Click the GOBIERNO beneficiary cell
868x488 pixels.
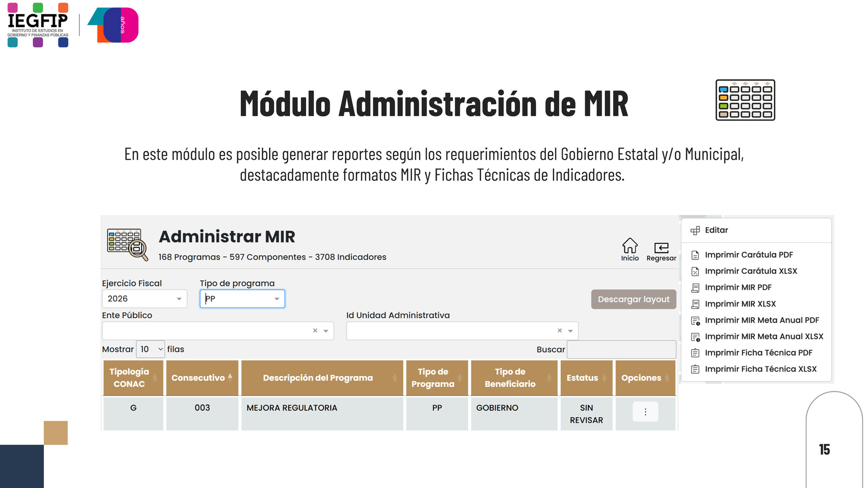click(514, 414)
